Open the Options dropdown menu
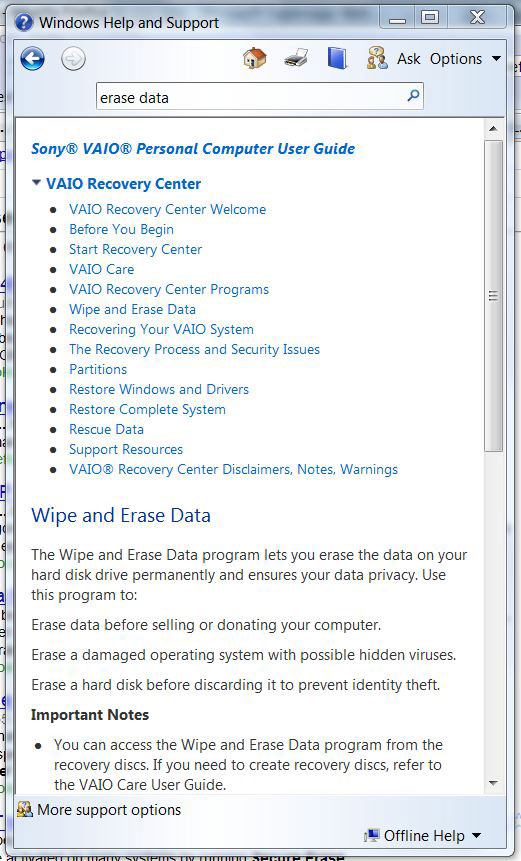This screenshot has height=861, width=521. 465,59
